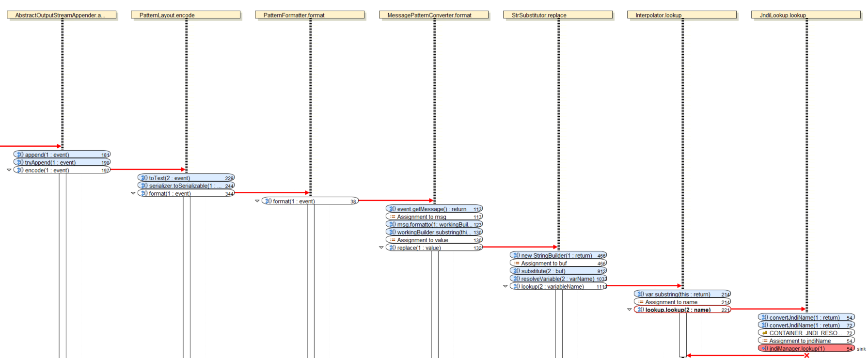Select the StrSubstitutor.replace lifeline header

(558, 15)
